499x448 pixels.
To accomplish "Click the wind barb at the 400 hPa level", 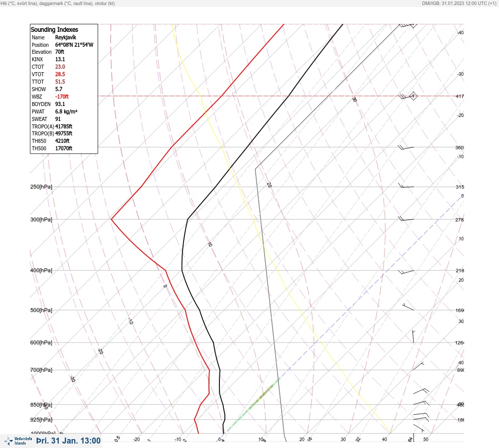I will tap(406, 272).
